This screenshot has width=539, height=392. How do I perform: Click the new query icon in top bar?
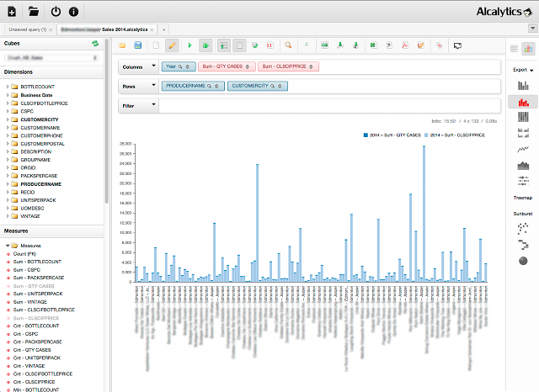[x=12, y=12]
